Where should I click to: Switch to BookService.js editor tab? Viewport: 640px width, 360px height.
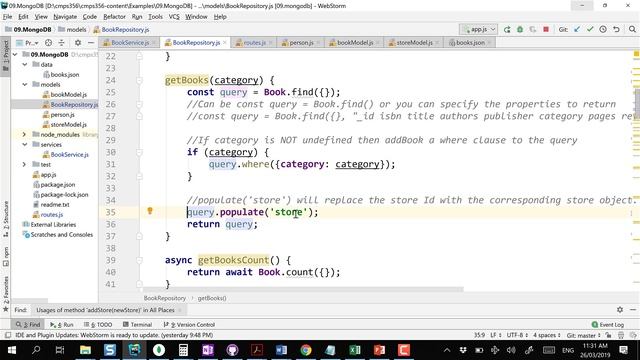click(x=129, y=42)
